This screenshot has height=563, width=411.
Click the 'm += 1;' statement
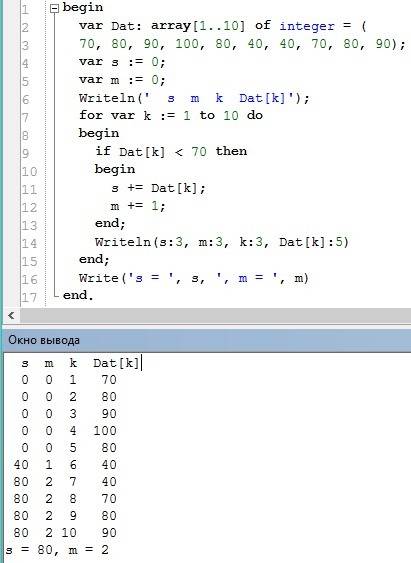138,206
